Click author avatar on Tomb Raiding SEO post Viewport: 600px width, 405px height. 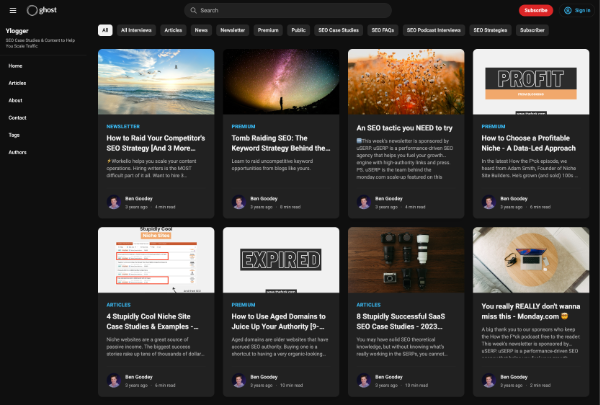(x=239, y=202)
